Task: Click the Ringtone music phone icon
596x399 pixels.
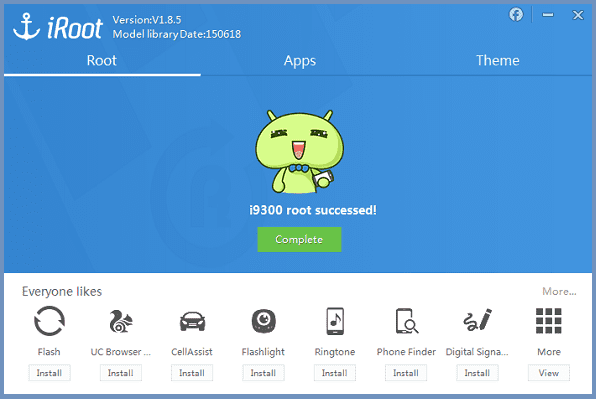Action: [x=335, y=321]
